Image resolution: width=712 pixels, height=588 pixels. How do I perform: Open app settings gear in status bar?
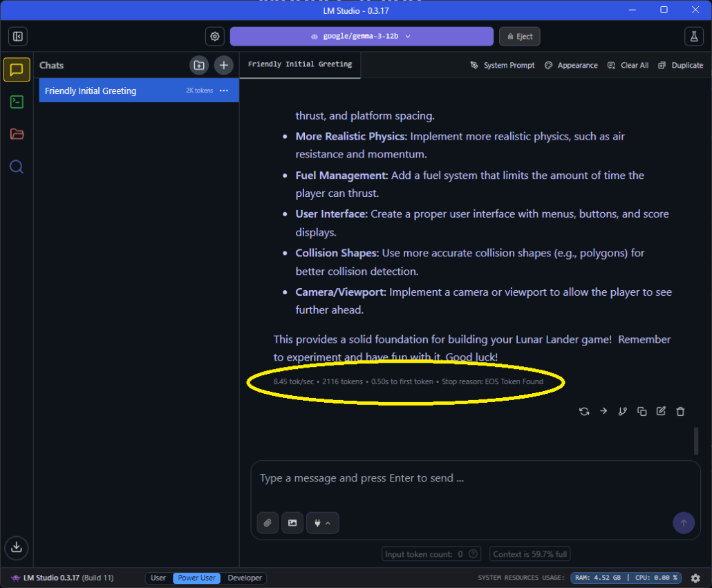coord(695,578)
